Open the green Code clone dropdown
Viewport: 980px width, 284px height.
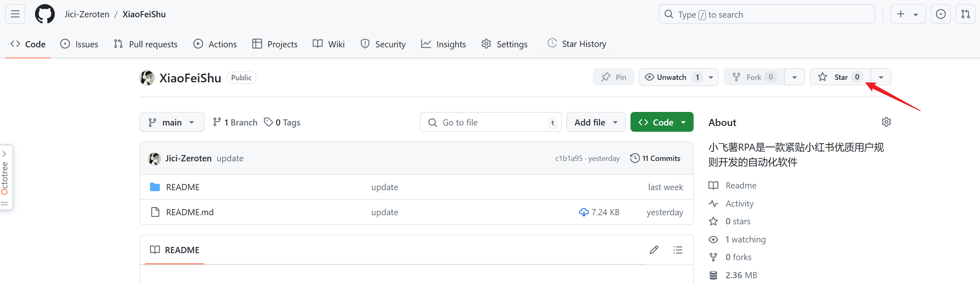[662, 122]
